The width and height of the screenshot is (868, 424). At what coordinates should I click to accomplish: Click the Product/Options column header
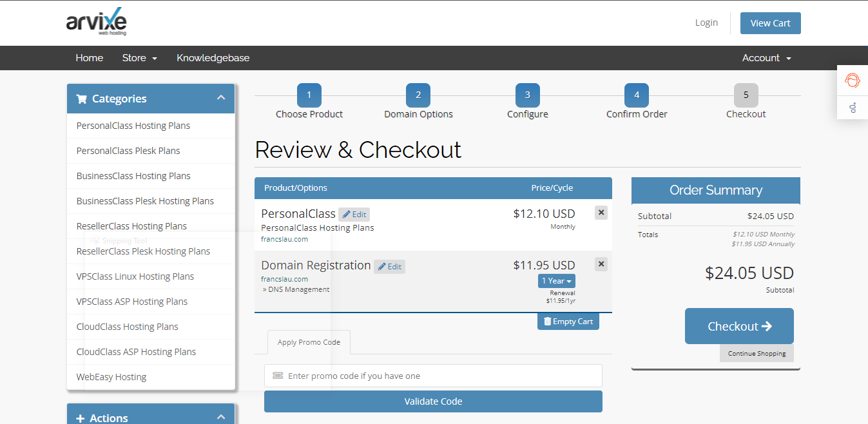296,188
